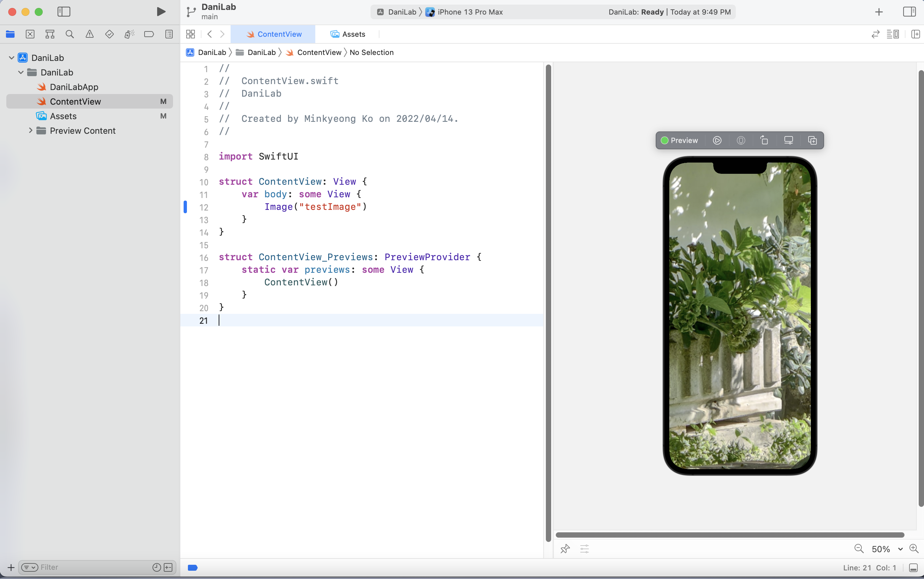Click the navigator Filter field

94,567
